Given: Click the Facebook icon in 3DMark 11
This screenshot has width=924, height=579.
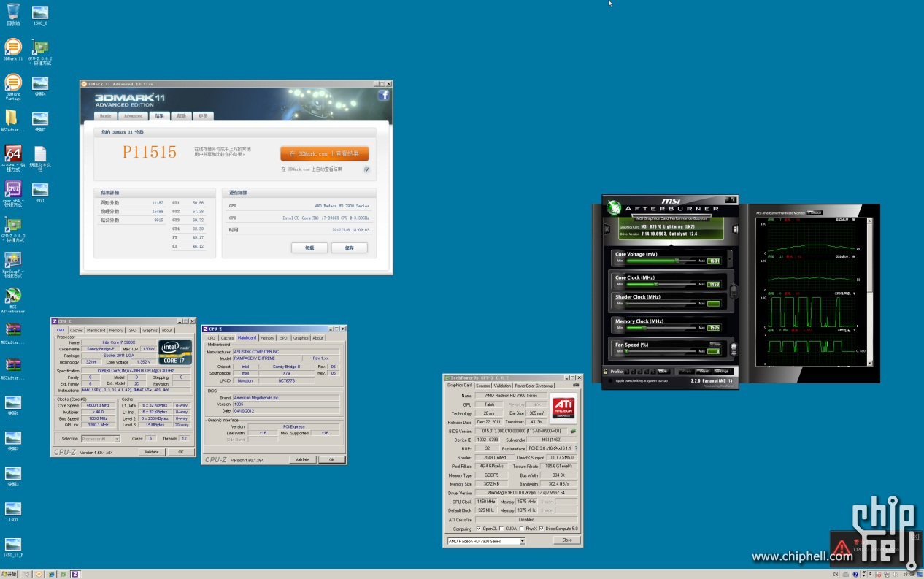Looking at the screenshot, I should (383, 95).
